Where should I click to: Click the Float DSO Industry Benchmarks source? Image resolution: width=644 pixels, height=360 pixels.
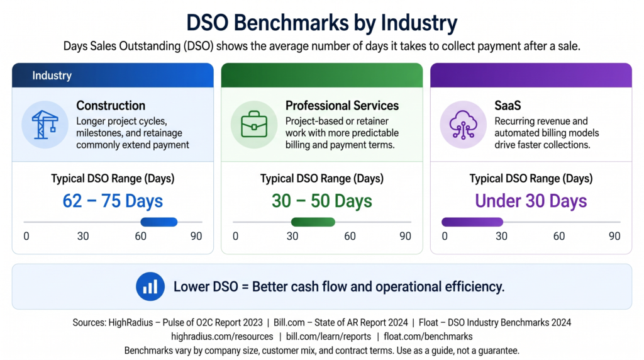(495, 323)
